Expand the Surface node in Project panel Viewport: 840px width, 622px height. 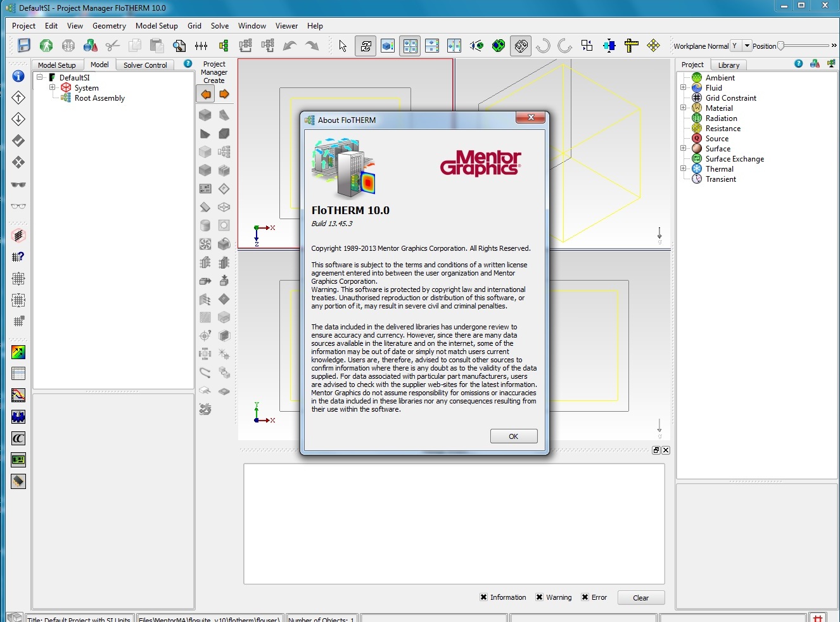coord(684,148)
